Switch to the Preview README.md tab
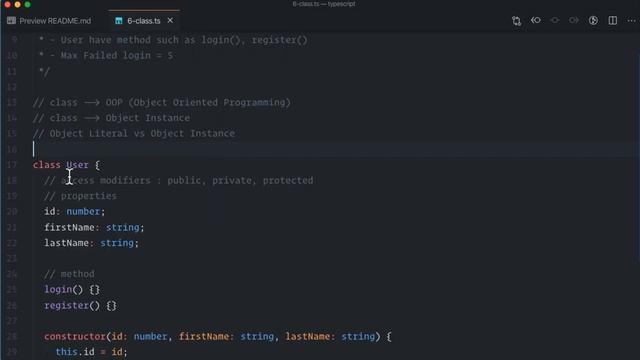The height and width of the screenshot is (360, 640). point(49,21)
